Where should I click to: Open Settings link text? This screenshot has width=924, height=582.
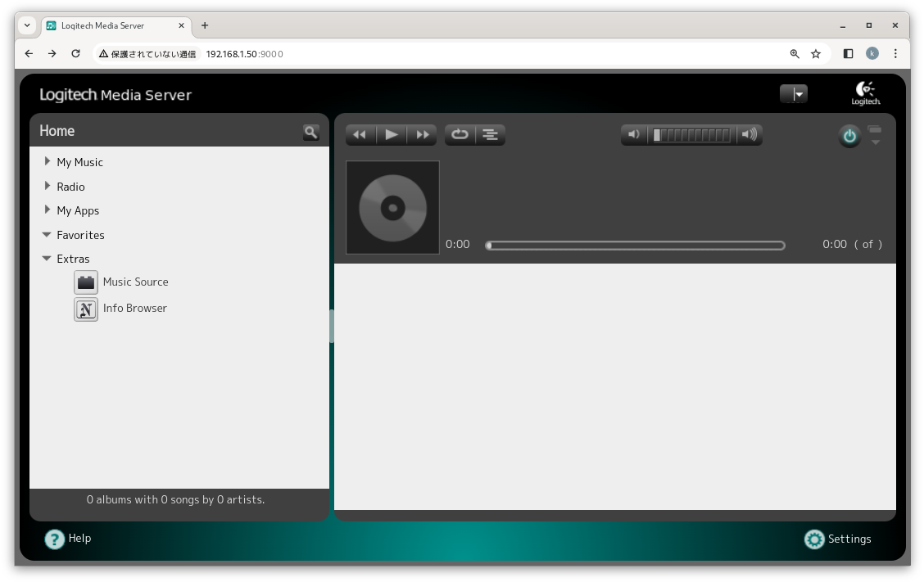point(849,539)
